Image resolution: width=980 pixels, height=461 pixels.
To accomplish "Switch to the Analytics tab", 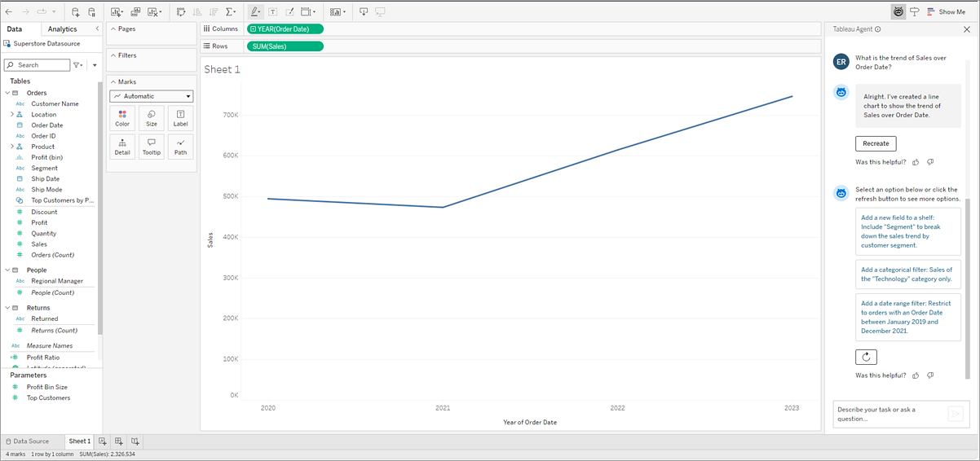I will (x=63, y=29).
